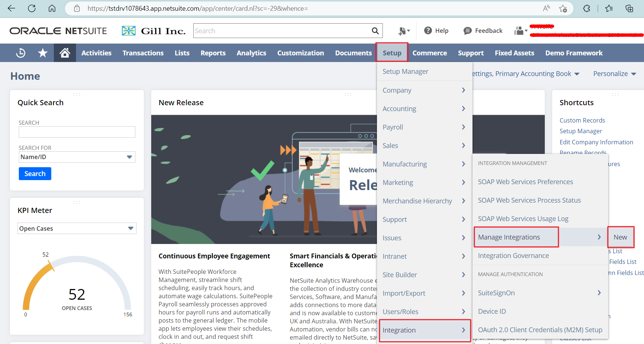Screen dimensions: 644x344
Task: Click the Quick Search text field
Action: 77,132
